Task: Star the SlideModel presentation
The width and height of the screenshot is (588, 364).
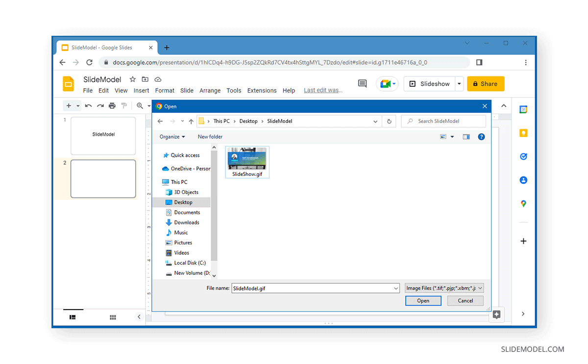Action: click(x=132, y=79)
